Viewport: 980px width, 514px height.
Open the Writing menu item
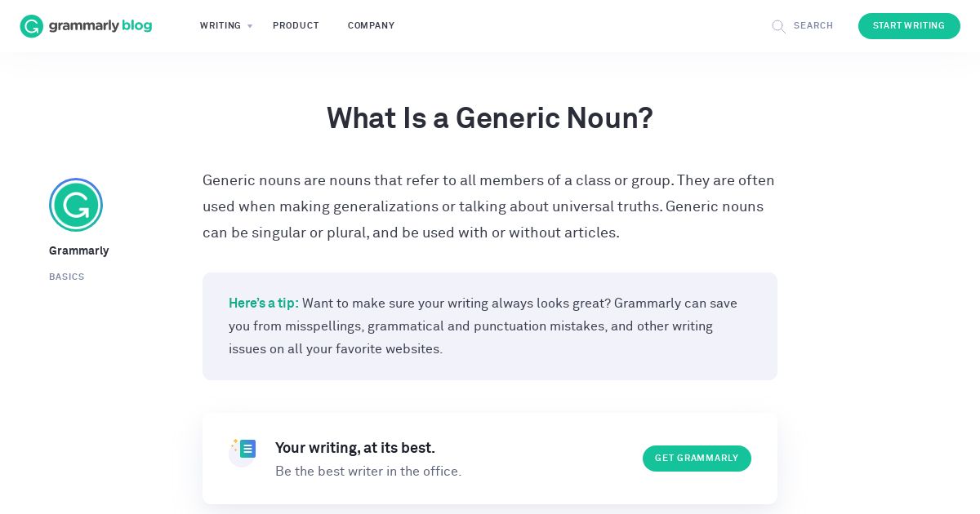tap(220, 26)
